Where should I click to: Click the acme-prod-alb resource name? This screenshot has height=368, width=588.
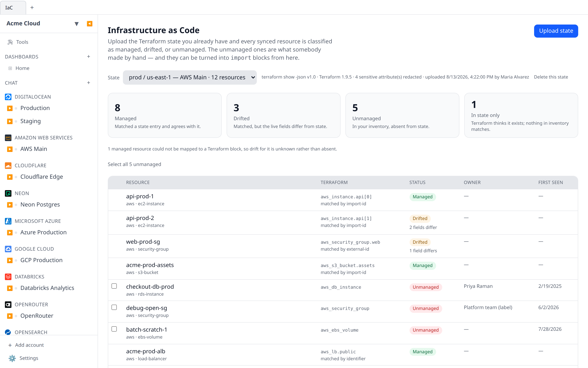[146, 351]
